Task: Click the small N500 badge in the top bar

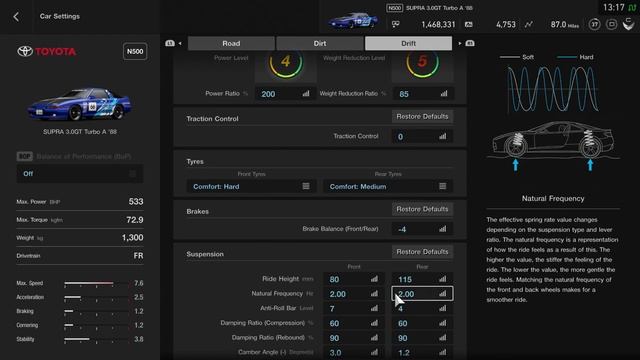Action: click(x=394, y=8)
